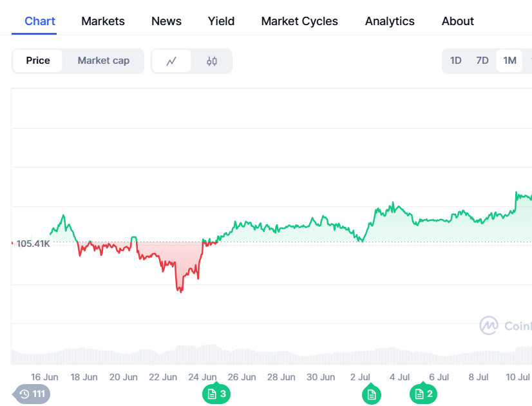The width and height of the screenshot is (532, 406).
Task: Select the 7D time range
Action: pyautogui.click(x=482, y=61)
